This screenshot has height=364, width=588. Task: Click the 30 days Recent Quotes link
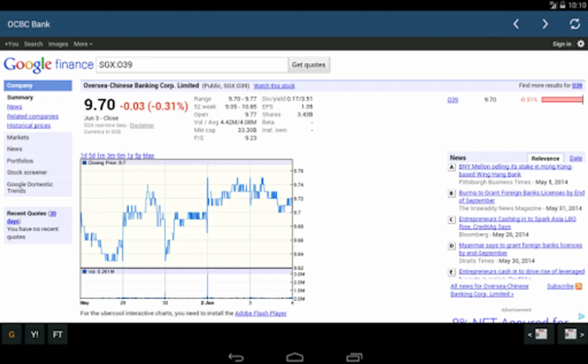31,217
